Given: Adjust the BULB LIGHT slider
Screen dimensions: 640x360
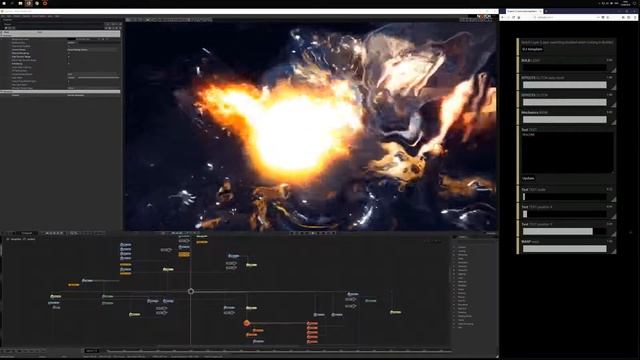Looking at the screenshot, I should (x=565, y=67).
